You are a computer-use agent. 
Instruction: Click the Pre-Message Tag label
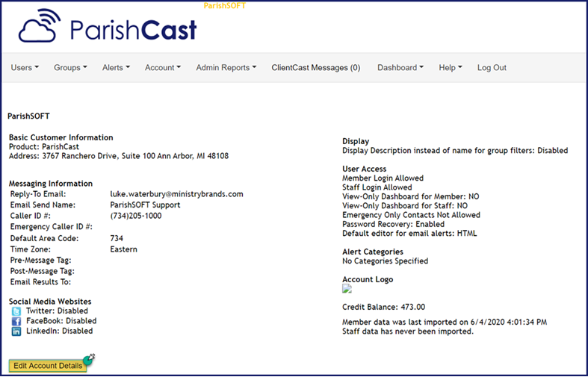(x=40, y=260)
